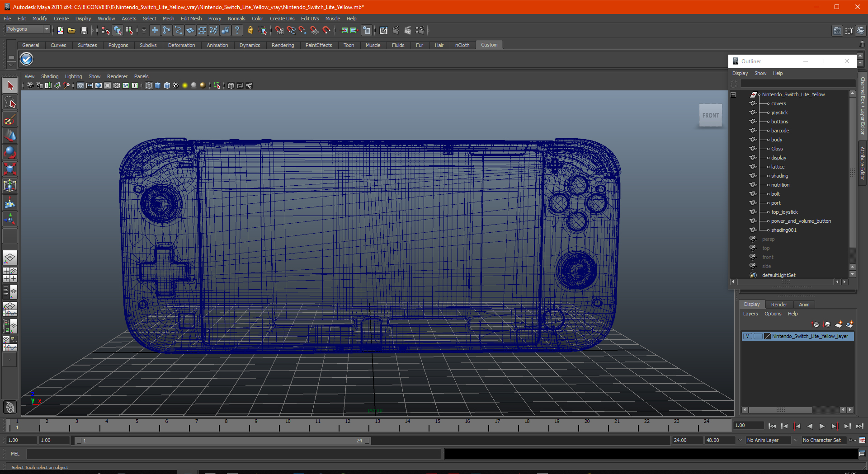Open the Render View clapperboard icon
868x474 pixels.
point(383,30)
